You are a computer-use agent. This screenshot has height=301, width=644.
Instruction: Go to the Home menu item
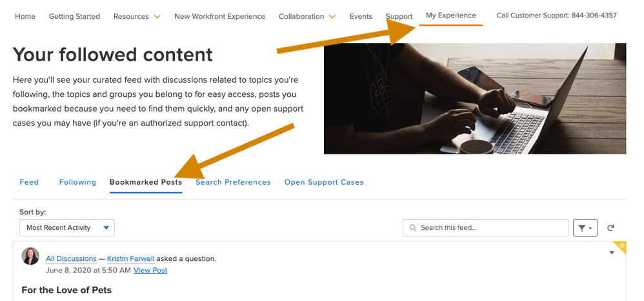25,16
